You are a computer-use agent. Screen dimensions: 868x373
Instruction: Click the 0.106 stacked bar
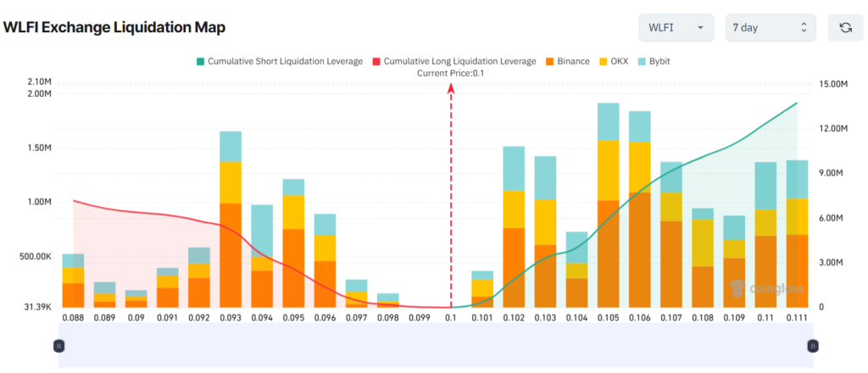[x=639, y=209]
